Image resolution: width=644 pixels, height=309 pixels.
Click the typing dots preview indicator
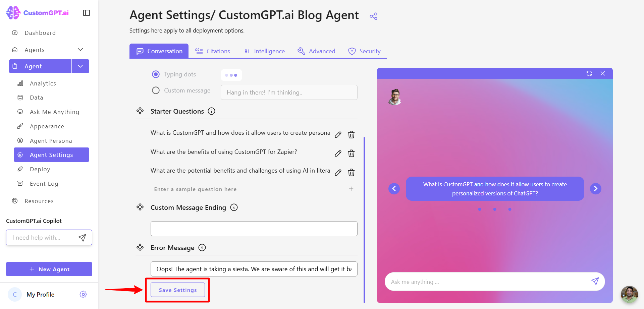[x=231, y=75]
